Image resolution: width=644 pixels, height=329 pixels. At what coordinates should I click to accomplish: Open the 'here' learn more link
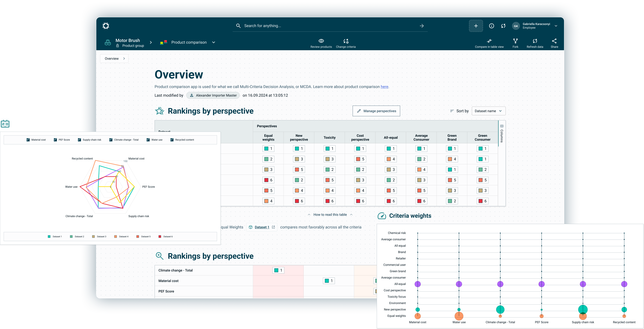tap(384, 87)
